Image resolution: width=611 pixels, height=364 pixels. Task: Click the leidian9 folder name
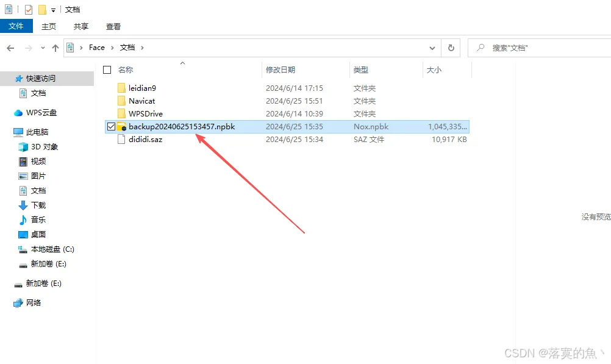point(142,88)
